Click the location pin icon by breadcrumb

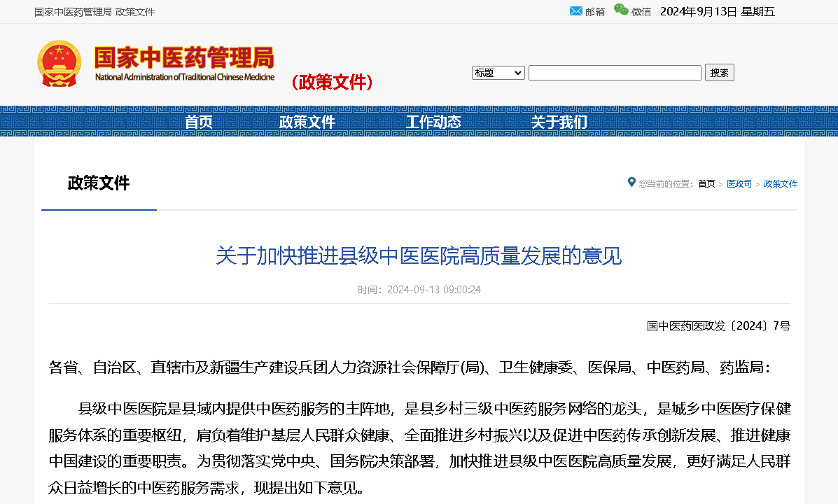pyautogui.click(x=631, y=183)
